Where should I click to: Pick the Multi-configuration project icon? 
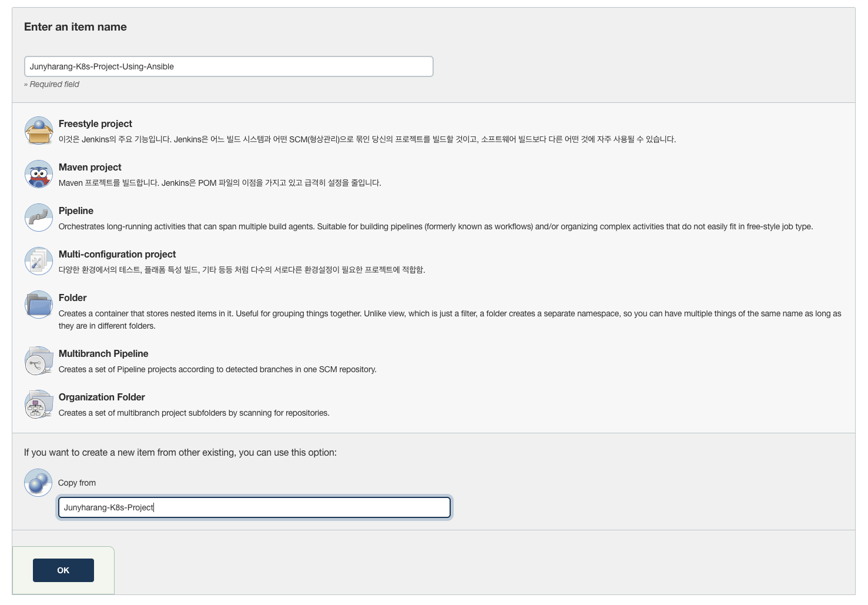click(x=39, y=261)
